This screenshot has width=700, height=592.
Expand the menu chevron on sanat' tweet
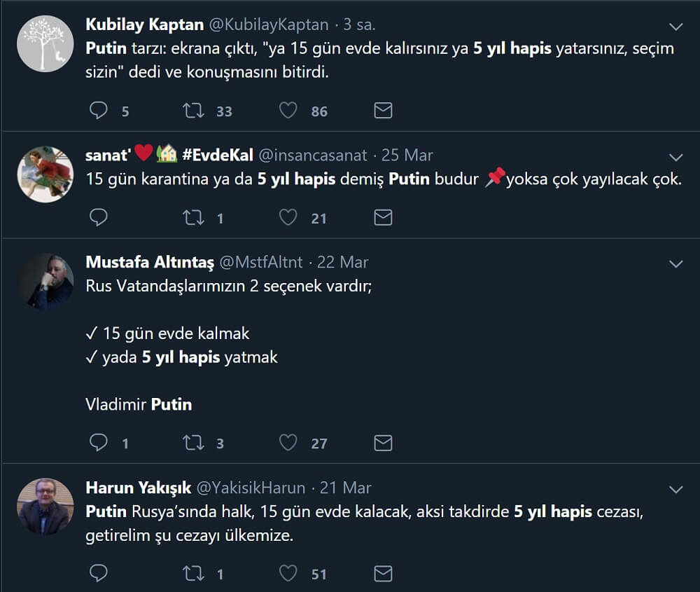[675, 156]
